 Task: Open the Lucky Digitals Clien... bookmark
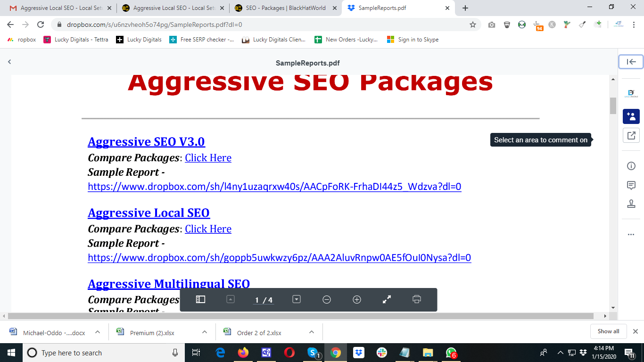tap(273, 40)
